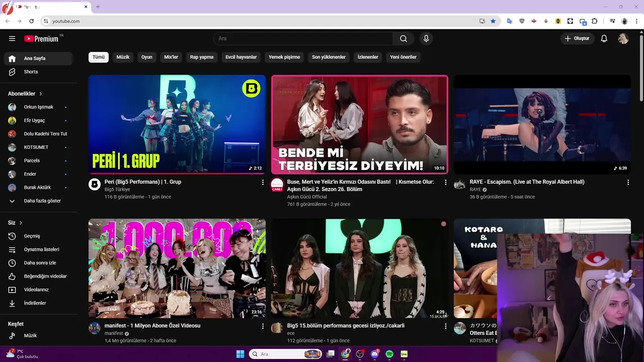Open options menu for RAYE Escapism video

click(628, 183)
